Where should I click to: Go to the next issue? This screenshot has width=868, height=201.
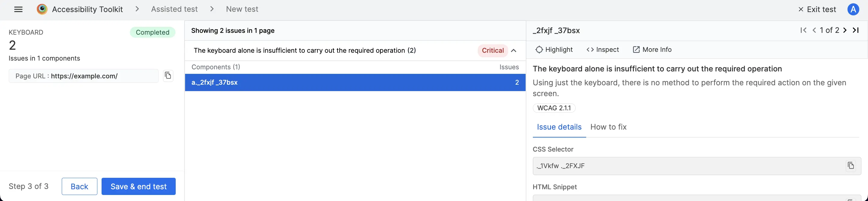(845, 30)
